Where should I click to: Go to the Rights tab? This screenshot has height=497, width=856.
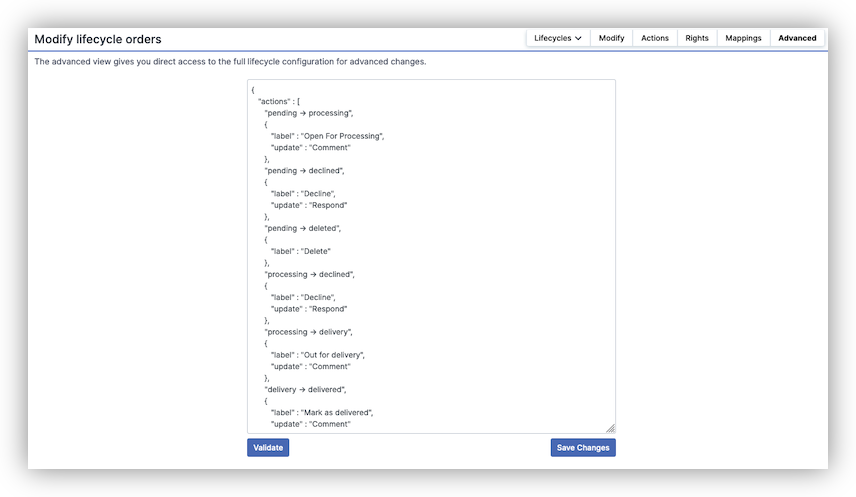[697, 38]
